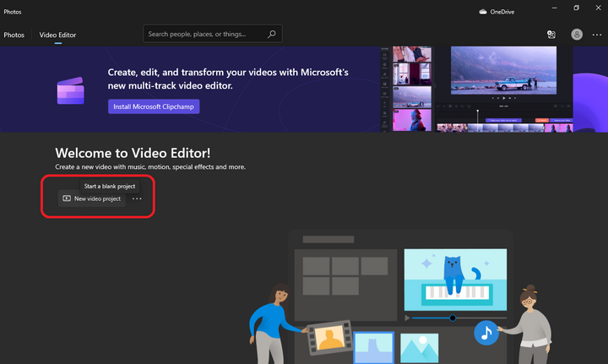
Task: Click the search people, places, or things field
Action: pyautogui.click(x=213, y=34)
